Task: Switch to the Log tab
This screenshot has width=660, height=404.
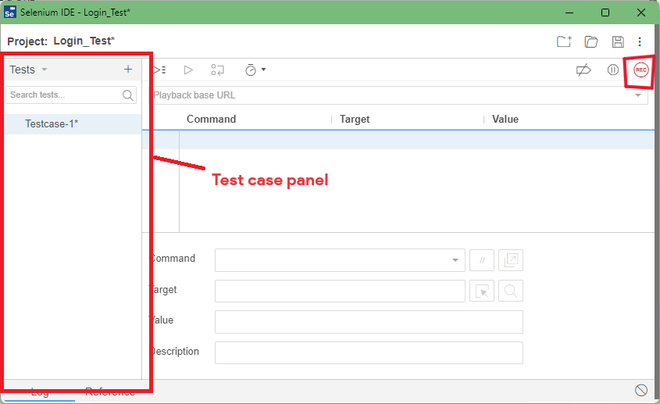Action: 40,393
